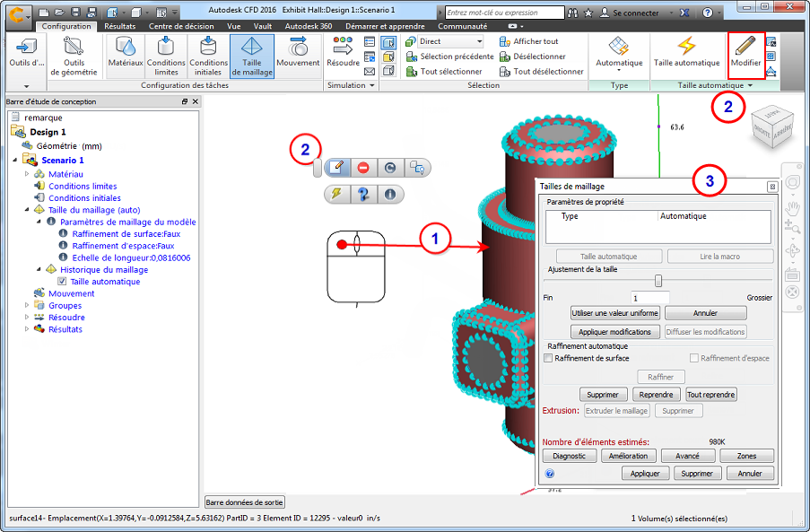Click the open folder icon in quick access toolbar
The width and height of the screenshot is (810, 532).
tap(60, 12)
